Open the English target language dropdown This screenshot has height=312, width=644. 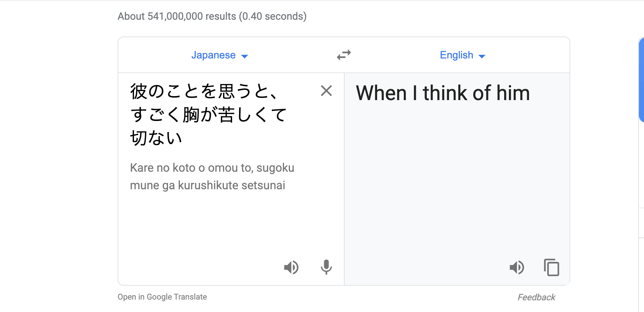(x=463, y=55)
